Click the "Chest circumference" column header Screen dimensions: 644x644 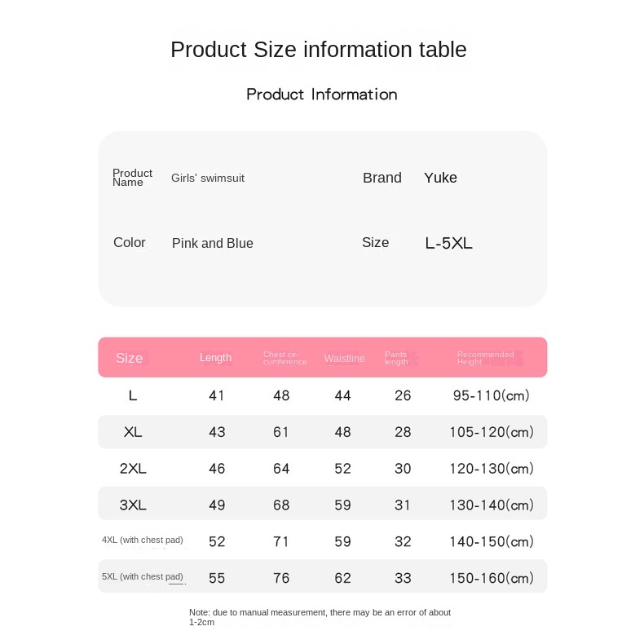pyautogui.click(x=285, y=358)
